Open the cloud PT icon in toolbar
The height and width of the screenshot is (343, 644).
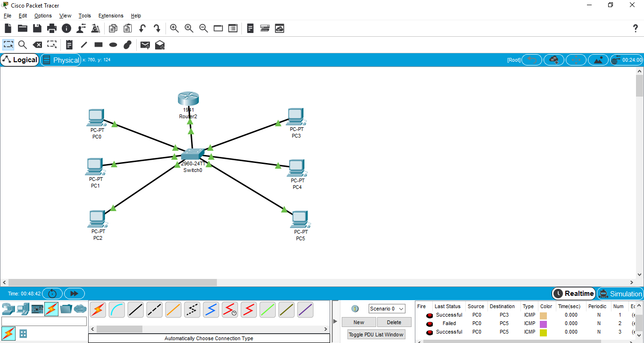tap(280, 28)
